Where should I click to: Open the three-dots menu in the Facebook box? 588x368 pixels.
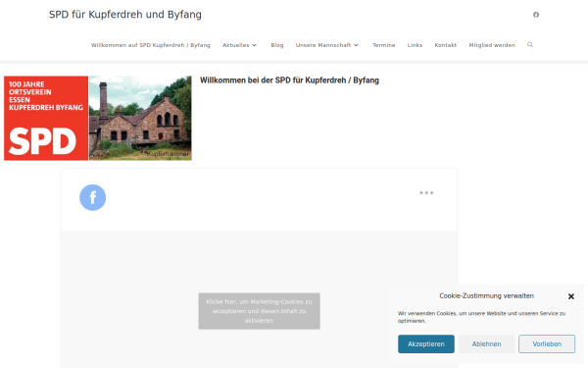tap(426, 192)
